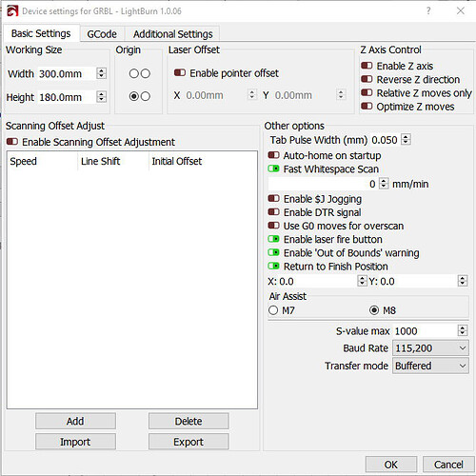The width and height of the screenshot is (476, 476).
Task: Click the Tab Pulse Width value field
Action: click(x=386, y=140)
